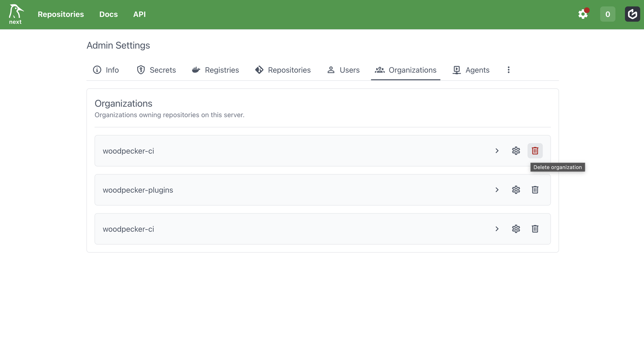
Task: Click the "woodpecker-plugins" organization name
Action: coord(138,190)
